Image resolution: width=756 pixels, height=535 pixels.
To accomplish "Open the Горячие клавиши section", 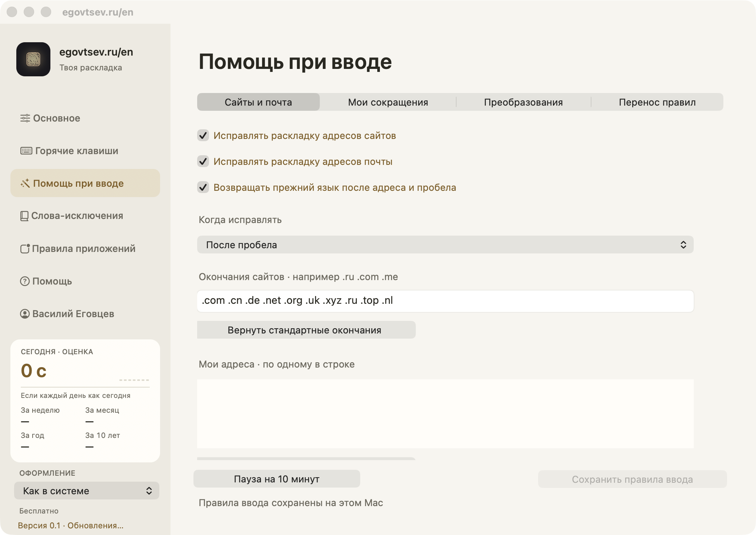I will [x=85, y=151].
